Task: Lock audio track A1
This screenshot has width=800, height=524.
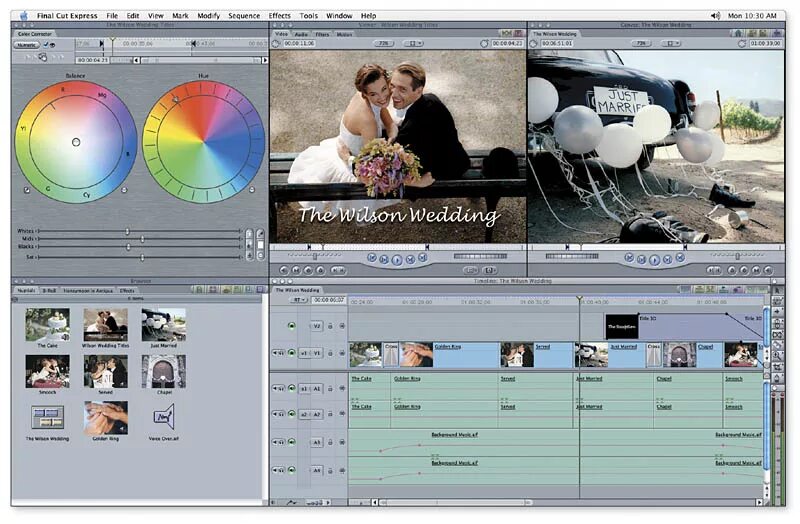Action: (x=330, y=388)
